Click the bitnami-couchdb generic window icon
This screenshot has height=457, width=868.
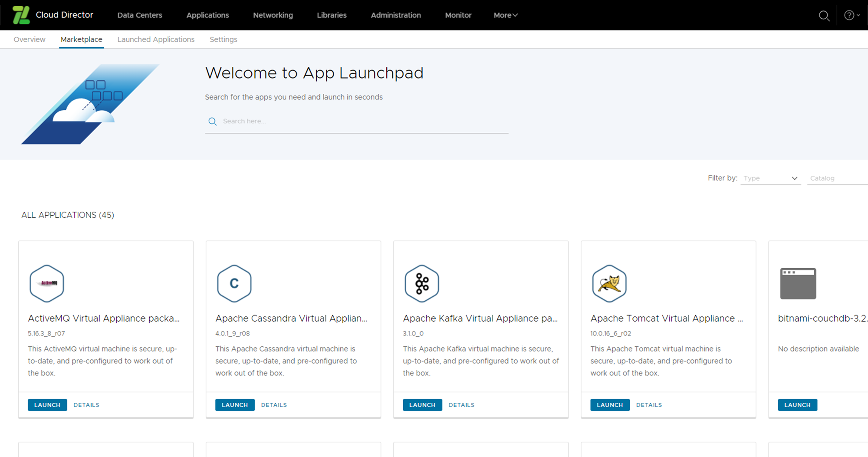pos(798,283)
